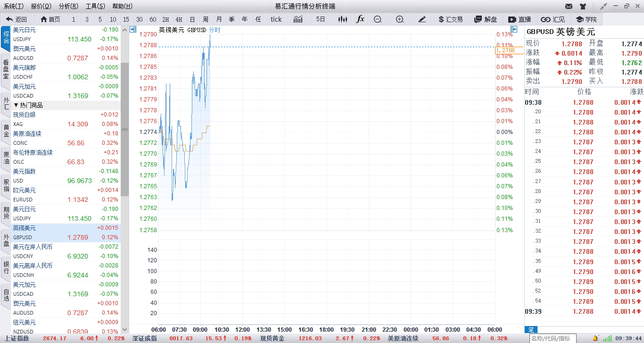
Task: Open the 工具(S) menu
Action: [95, 6]
